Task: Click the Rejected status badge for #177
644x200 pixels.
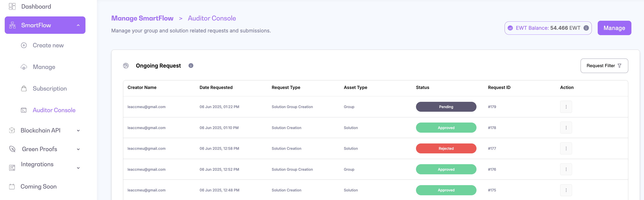Action: coord(446,148)
